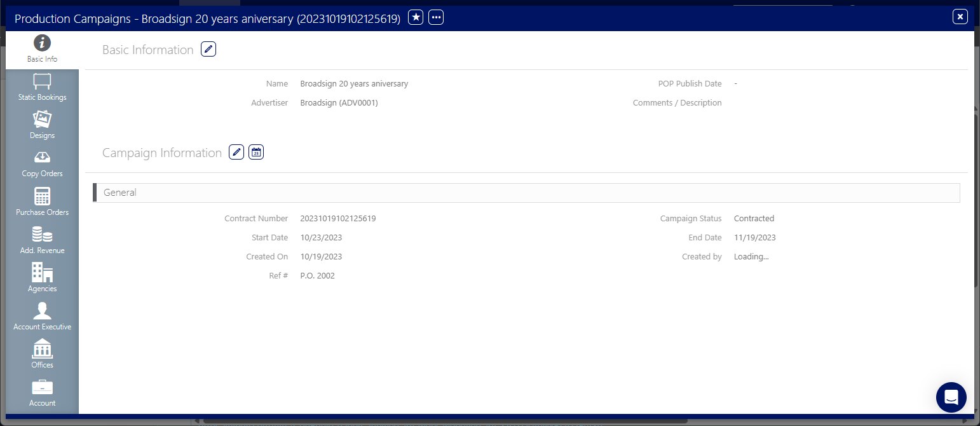Select contract number 20231019102125619
Viewport: 980px width, 426px height.
[338, 219]
